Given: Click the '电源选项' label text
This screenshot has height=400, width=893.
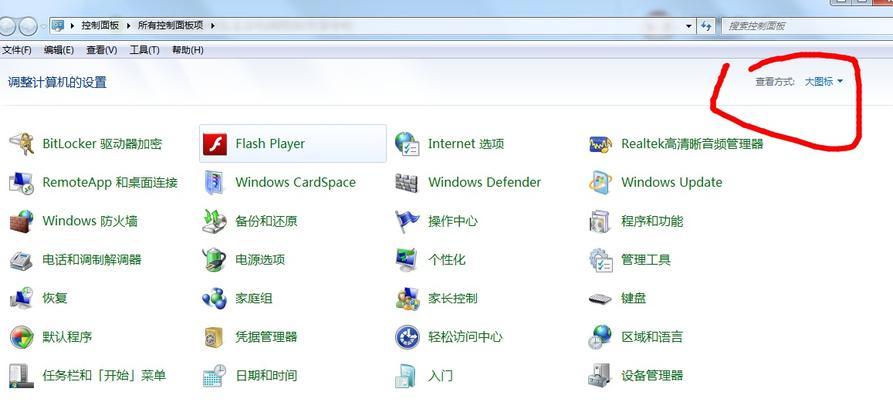Looking at the screenshot, I should [260, 260].
